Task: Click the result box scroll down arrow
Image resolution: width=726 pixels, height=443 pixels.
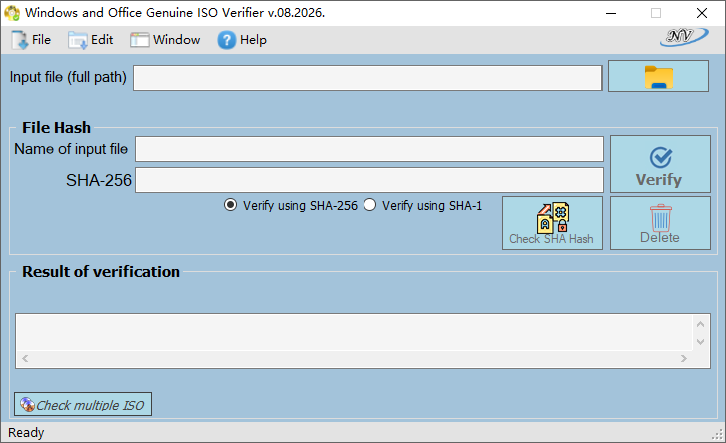Action: (x=700, y=342)
